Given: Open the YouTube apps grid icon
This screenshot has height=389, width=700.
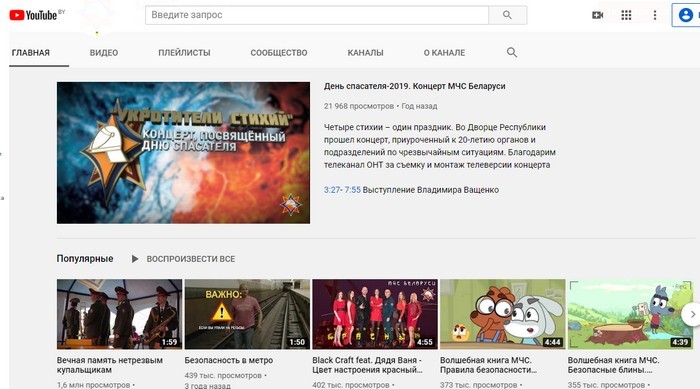Looking at the screenshot, I should [626, 15].
